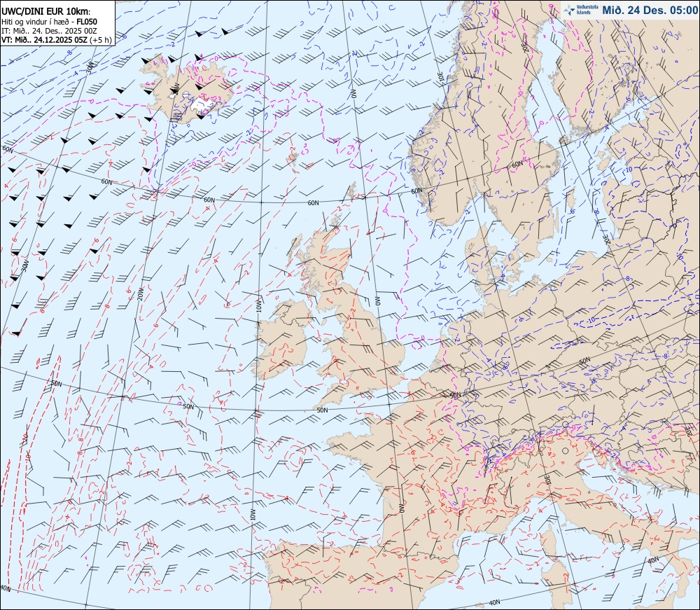Click the '40N' label near Sardinia
This screenshot has height=610, width=700.
(494, 602)
